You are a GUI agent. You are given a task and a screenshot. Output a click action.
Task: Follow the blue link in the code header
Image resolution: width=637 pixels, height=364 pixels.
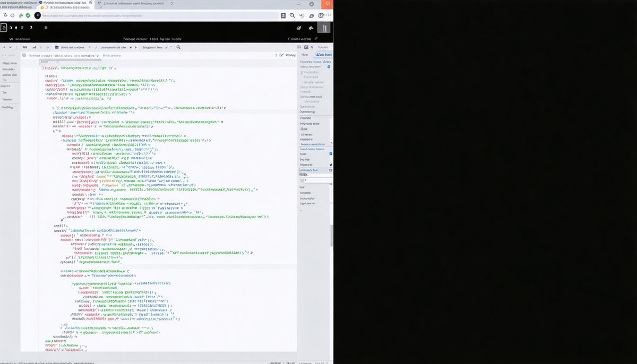point(111,55)
